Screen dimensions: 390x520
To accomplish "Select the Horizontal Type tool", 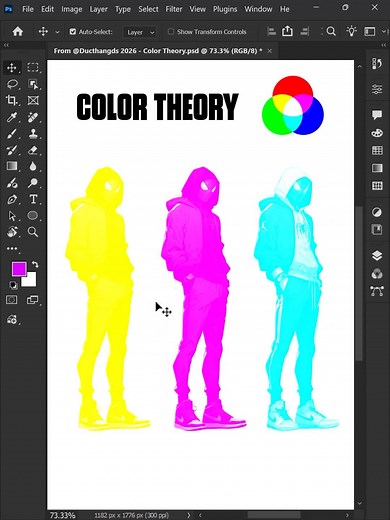I will (x=33, y=199).
